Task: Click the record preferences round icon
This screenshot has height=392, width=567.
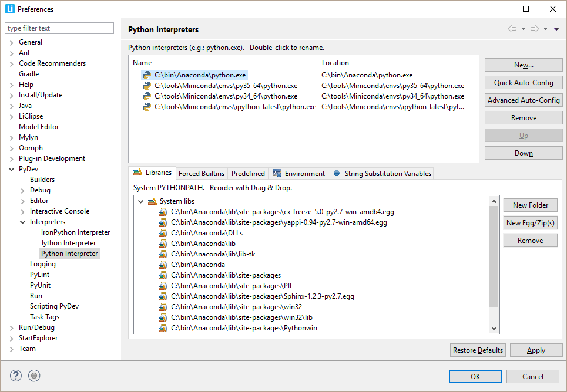Action: pos(34,376)
